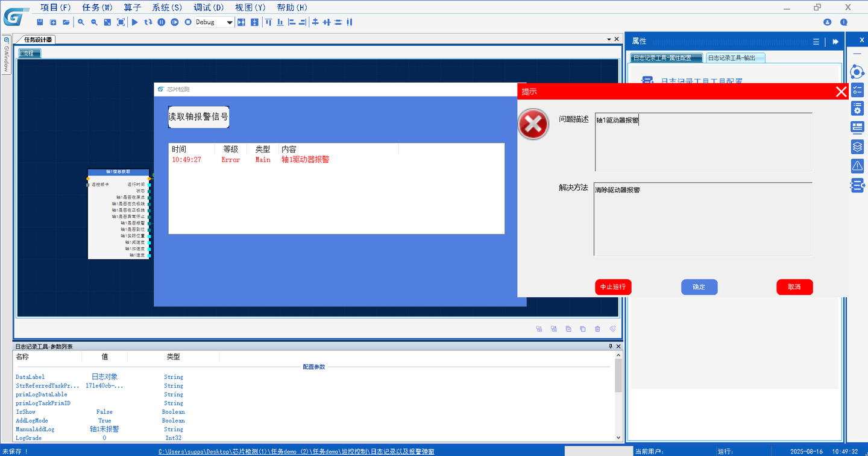Open the task designer tab list dropdown arrow
The image size is (868, 456).
click(x=609, y=39)
